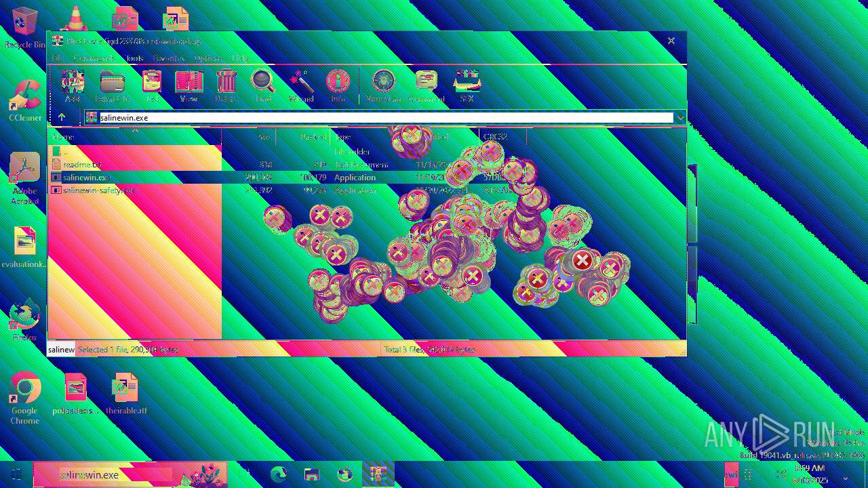Expand the address bar dropdown arrow

[x=680, y=117]
